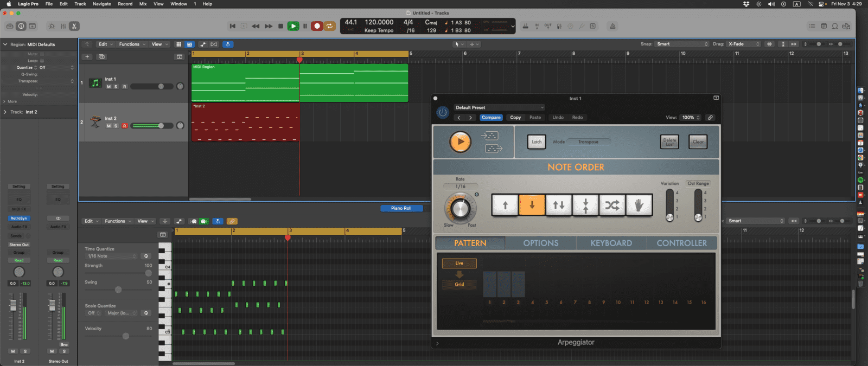Open the Tracks area Functions menu
This screenshot has height=366, width=868.
pyautogui.click(x=132, y=44)
